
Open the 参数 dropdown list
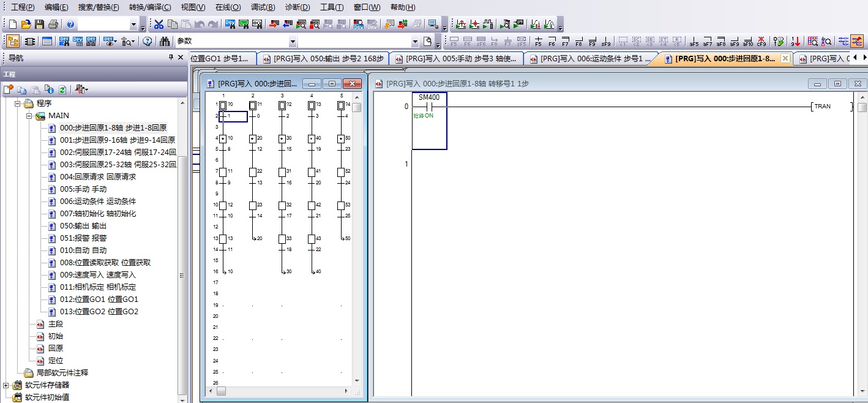(x=293, y=42)
